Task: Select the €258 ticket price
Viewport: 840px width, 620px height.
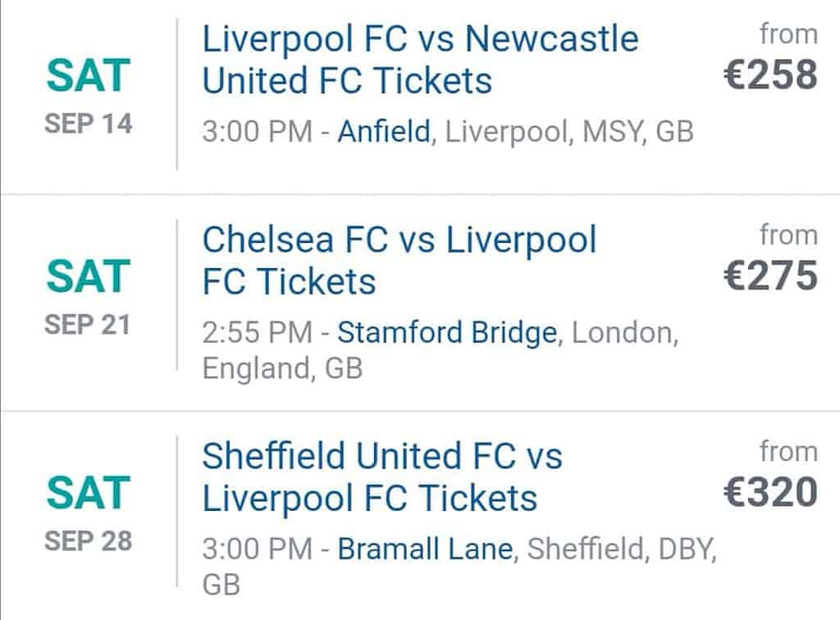Action: (770, 75)
